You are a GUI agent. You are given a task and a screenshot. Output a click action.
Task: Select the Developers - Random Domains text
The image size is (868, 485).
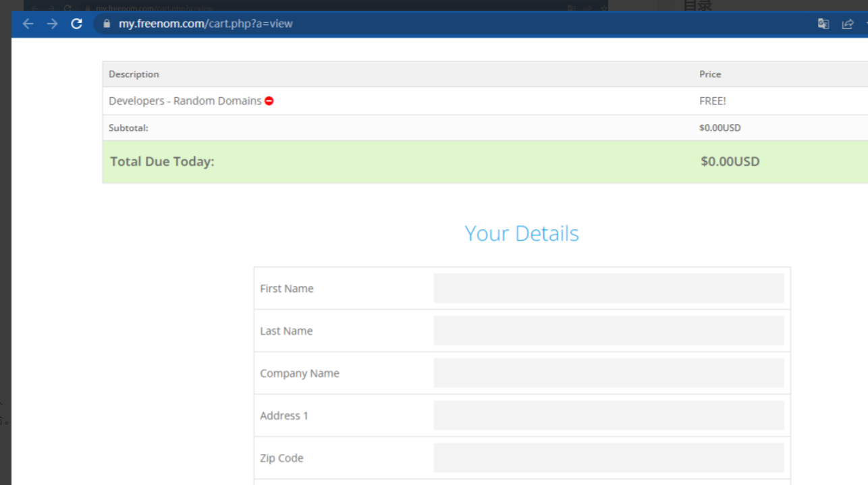point(185,101)
